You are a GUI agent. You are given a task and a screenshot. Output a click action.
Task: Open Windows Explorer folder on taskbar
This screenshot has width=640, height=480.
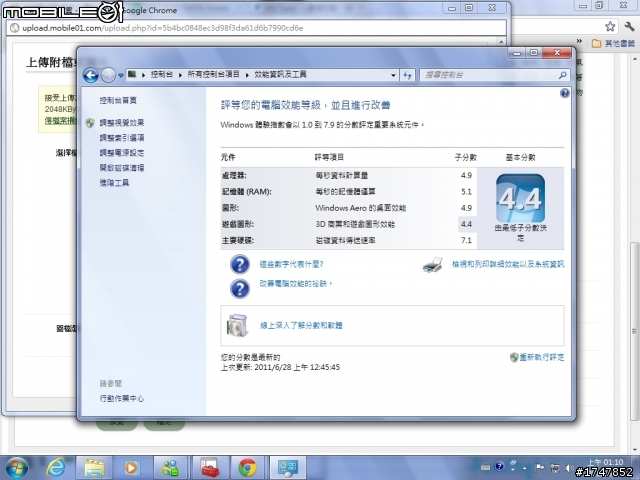[x=94, y=468]
